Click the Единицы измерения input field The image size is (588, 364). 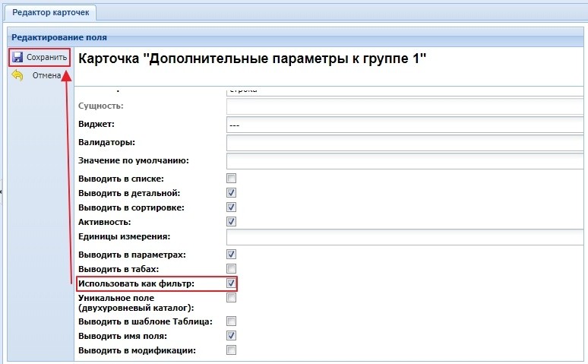point(406,238)
